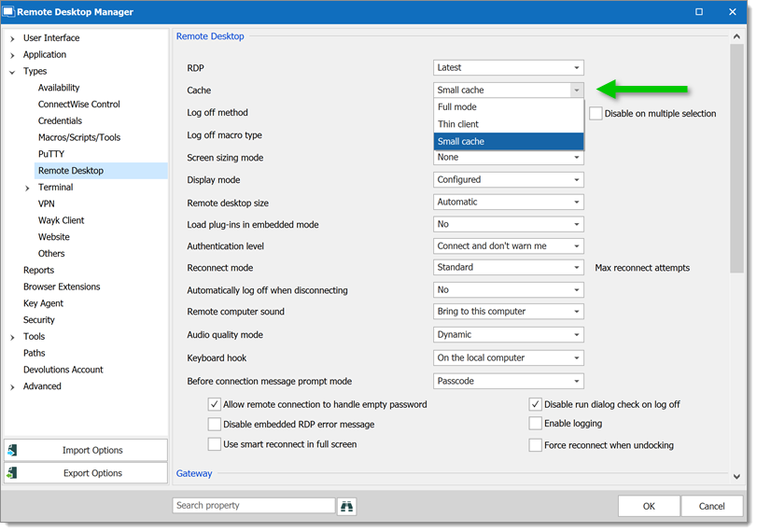Click the Cancel button
Image resolution: width=757 pixels, height=532 pixels.
[x=711, y=506]
